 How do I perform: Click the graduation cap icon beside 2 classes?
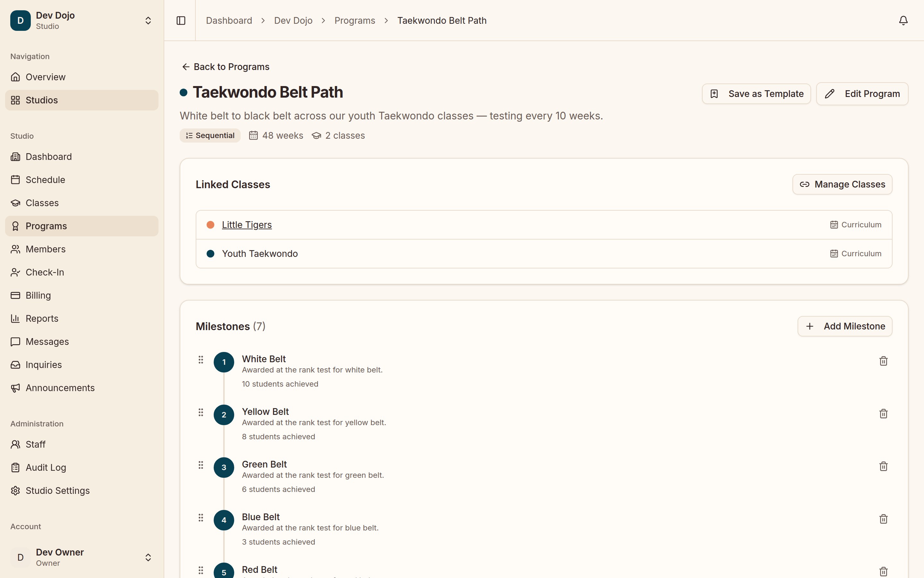tap(316, 135)
